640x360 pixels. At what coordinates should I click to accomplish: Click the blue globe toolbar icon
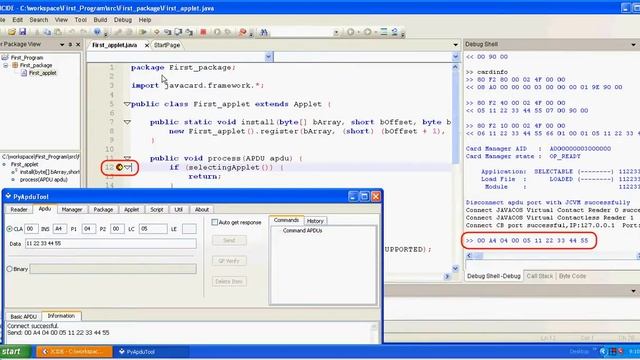97,32
